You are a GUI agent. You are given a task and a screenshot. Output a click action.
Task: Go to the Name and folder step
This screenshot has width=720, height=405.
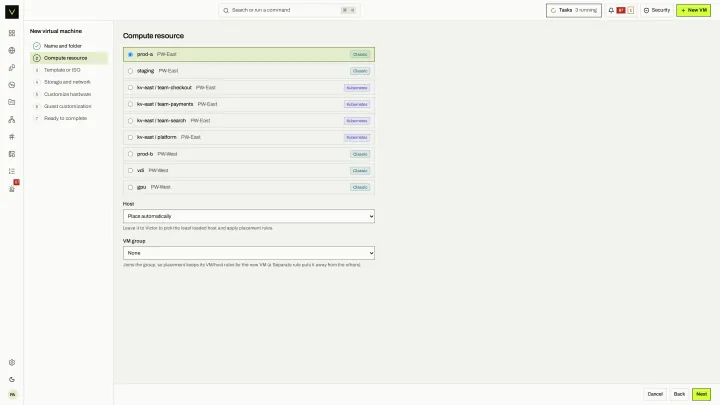(69, 46)
